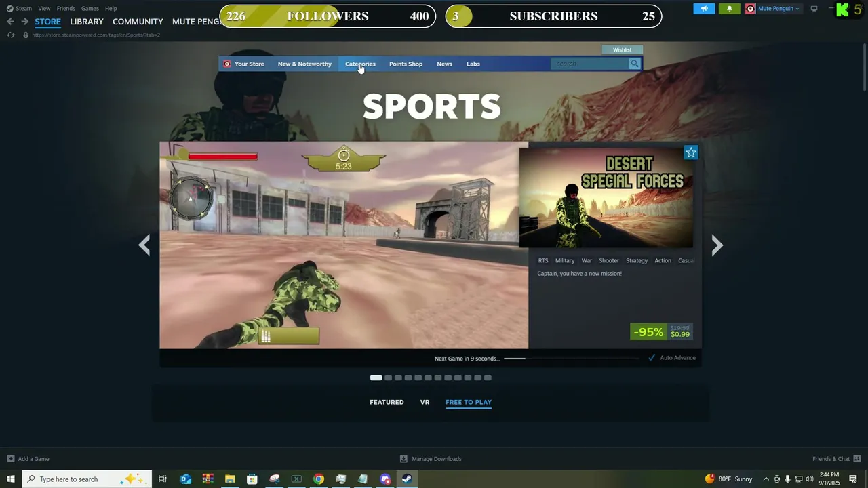The width and height of the screenshot is (868, 488).
Task: Click the volume icon in system tray
Action: click(809, 479)
